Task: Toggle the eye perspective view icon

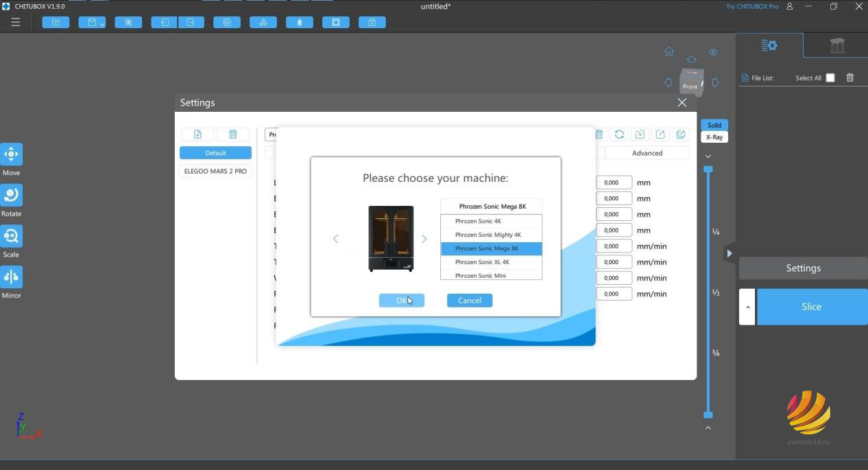Action: point(713,52)
